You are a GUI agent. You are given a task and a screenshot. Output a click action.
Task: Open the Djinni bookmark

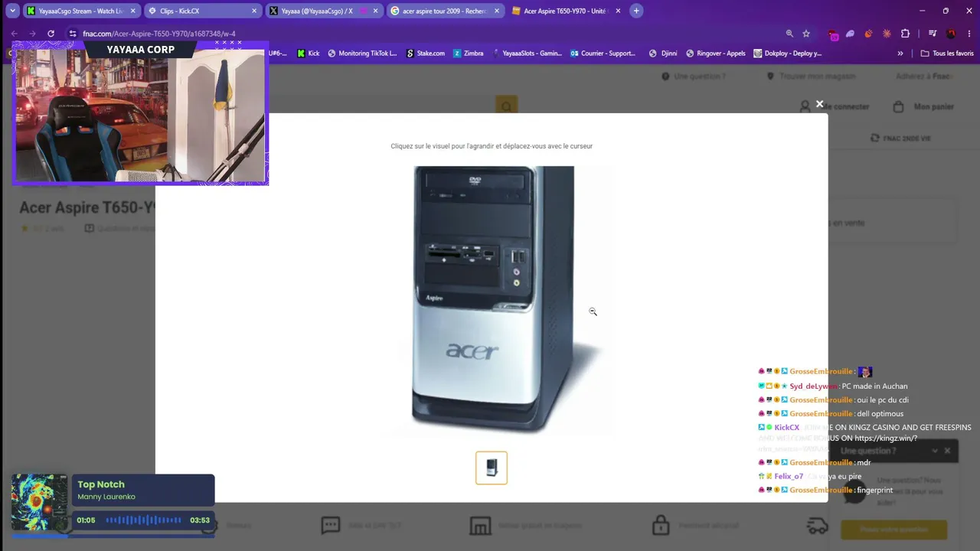pos(663,54)
